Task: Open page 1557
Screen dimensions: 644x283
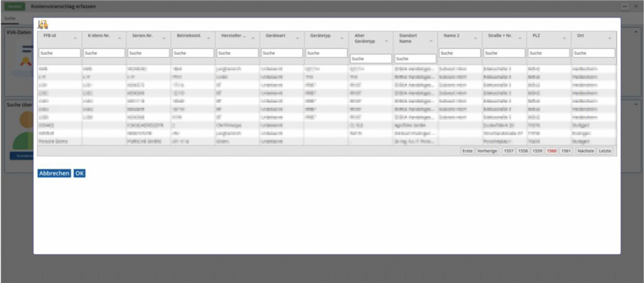Action: [x=509, y=151]
